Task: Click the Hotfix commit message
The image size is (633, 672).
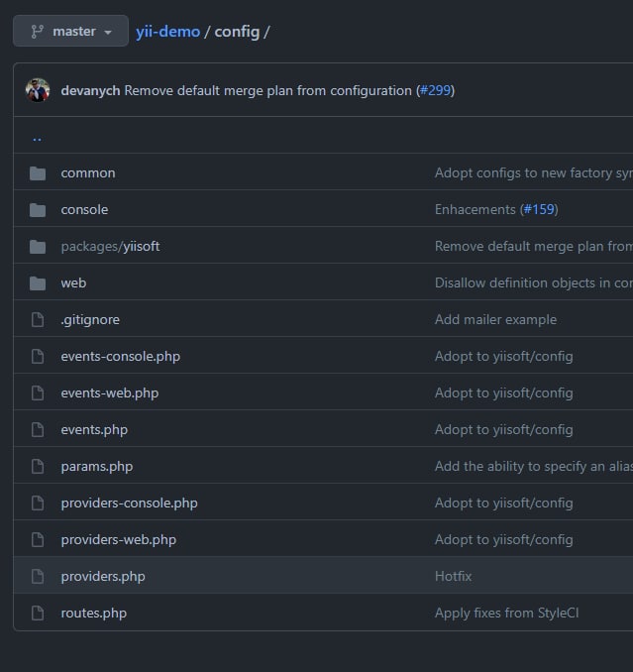Action: point(453,577)
